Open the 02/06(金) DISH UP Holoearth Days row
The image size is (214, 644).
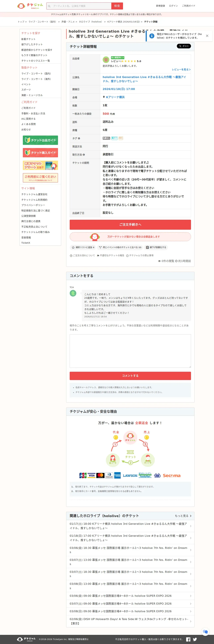130,621
